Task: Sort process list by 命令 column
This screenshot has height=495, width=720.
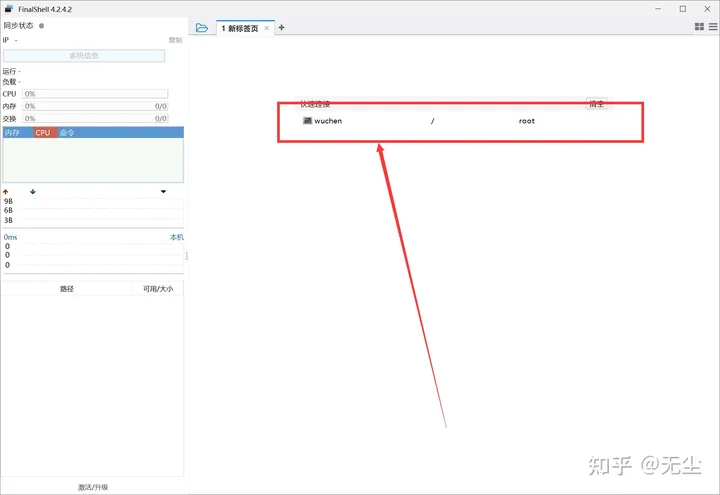Action: 67,132
